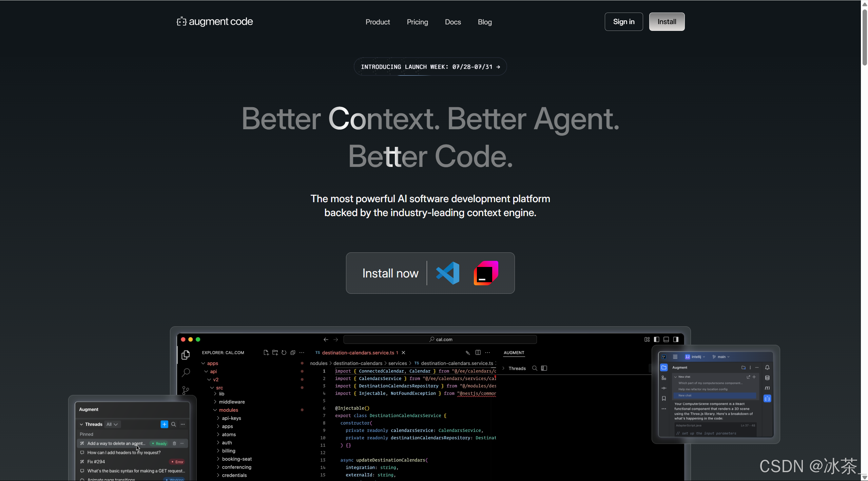
Task: Click the VS Code install icon
Action: (x=447, y=273)
